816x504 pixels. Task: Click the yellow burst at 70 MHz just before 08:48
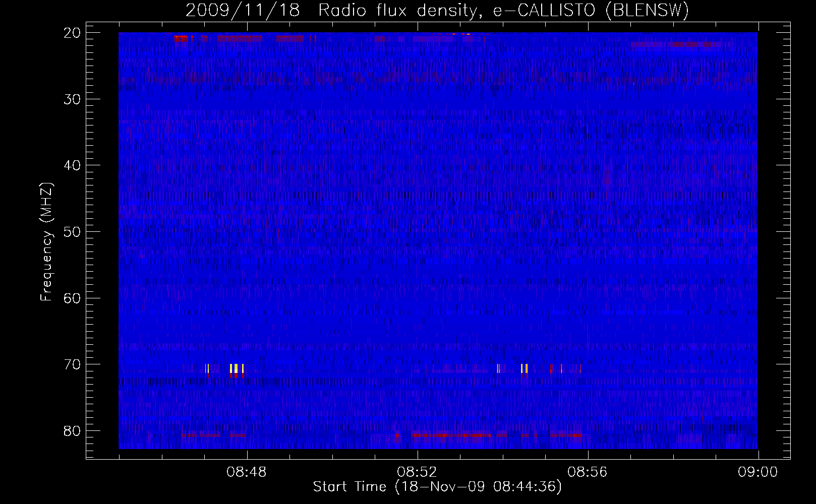(237, 368)
